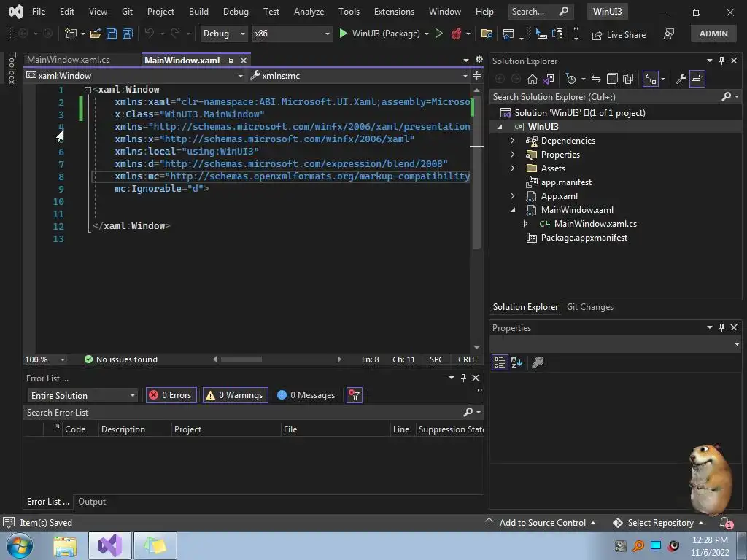Click Collapse All icon in Solution Explorer
This screenshot has height=560, width=747.
coord(612,79)
